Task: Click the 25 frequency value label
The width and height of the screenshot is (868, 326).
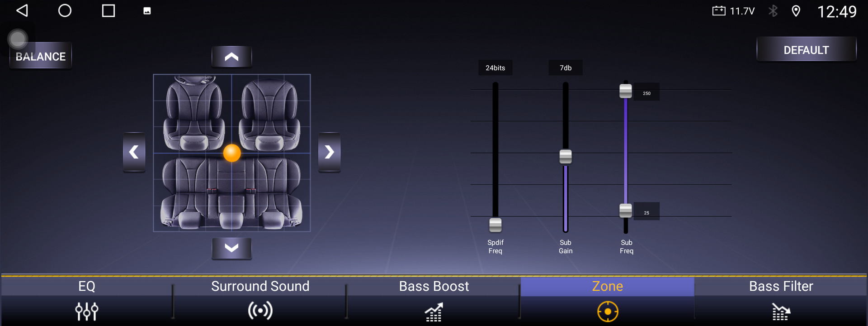Action: coord(646,211)
